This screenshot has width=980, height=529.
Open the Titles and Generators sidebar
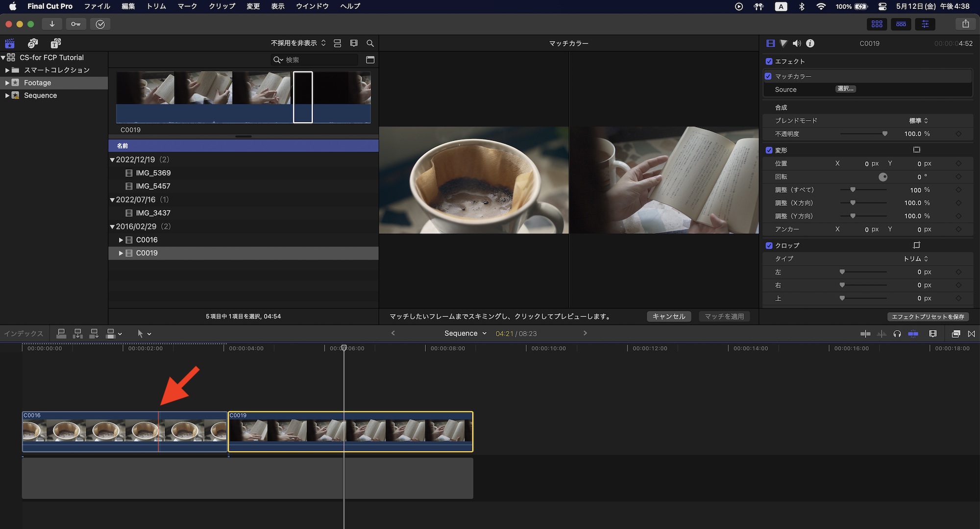coord(56,43)
